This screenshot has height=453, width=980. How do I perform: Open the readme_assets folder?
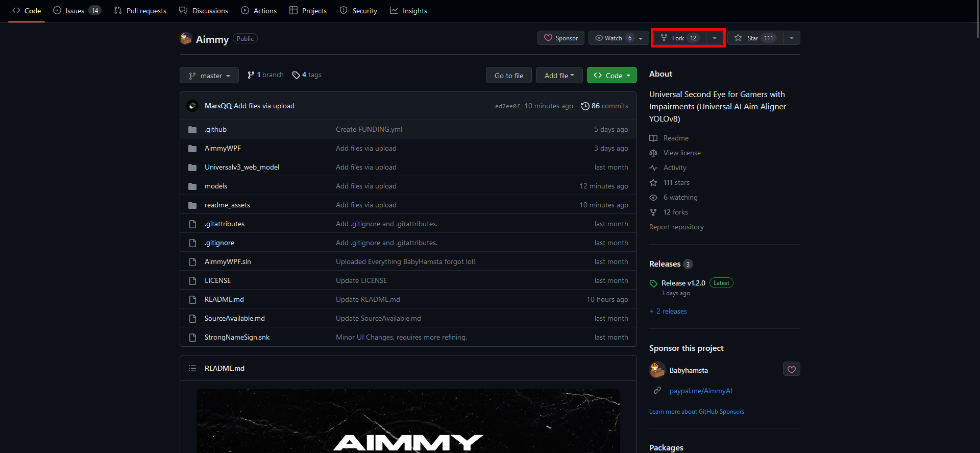pyautogui.click(x=227, y=205)
